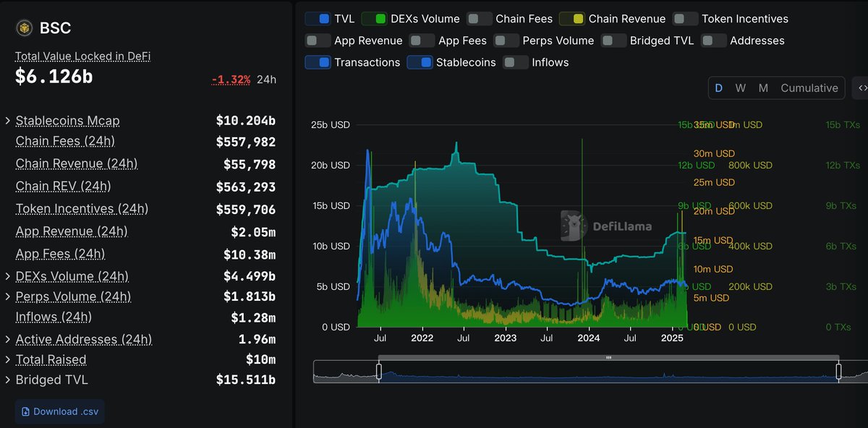Click the $563,293 chain REV value
This screenshot has height=428, width=868.
tap(246, 187)
